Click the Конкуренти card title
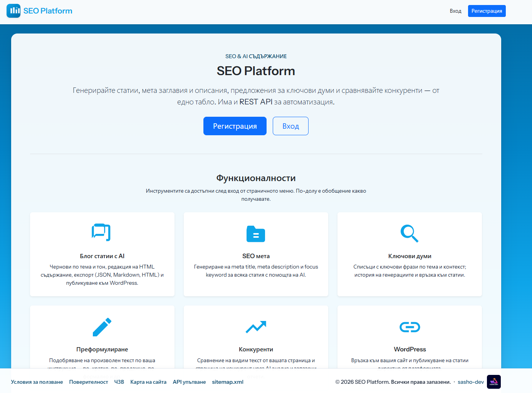The image size is (532, 393). pyautogui.click(x=256, y=349)
